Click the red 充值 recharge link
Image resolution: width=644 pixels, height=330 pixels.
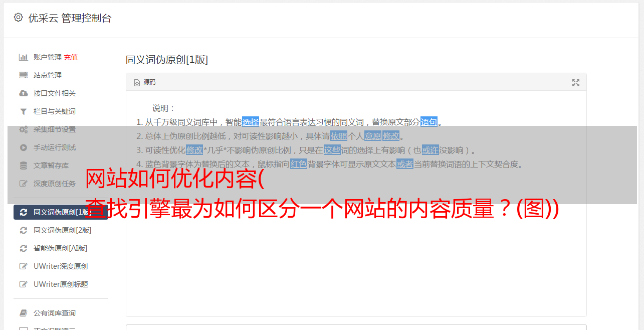pyautogui.click(x=71, y=57)
